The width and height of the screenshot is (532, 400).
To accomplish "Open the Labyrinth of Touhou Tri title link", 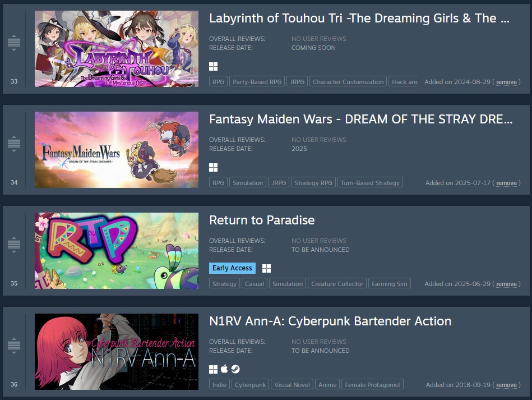I will (359, 19).
